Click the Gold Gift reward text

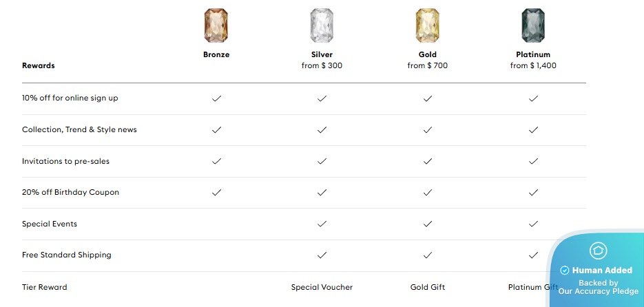point(428,287)
